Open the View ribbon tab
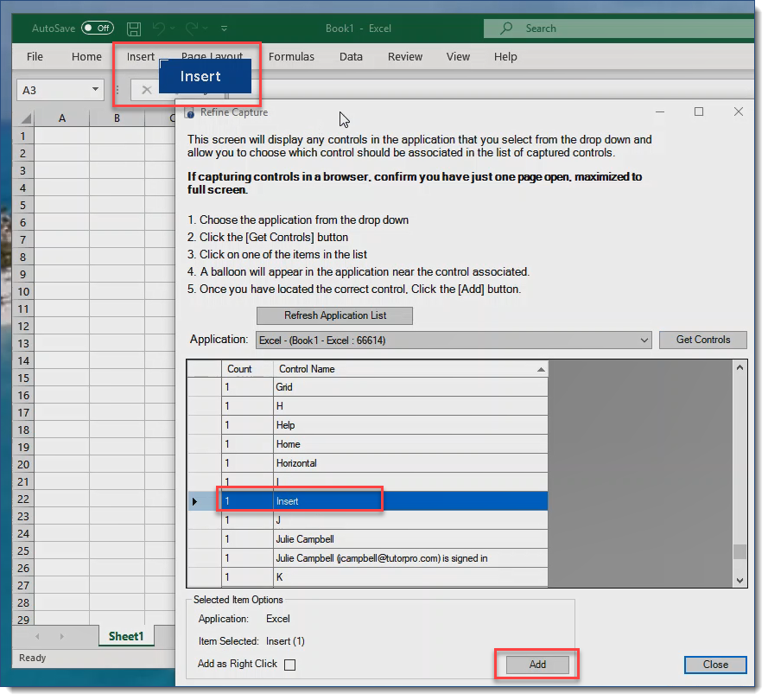768x700 pixels. click(x=458, y=57)
